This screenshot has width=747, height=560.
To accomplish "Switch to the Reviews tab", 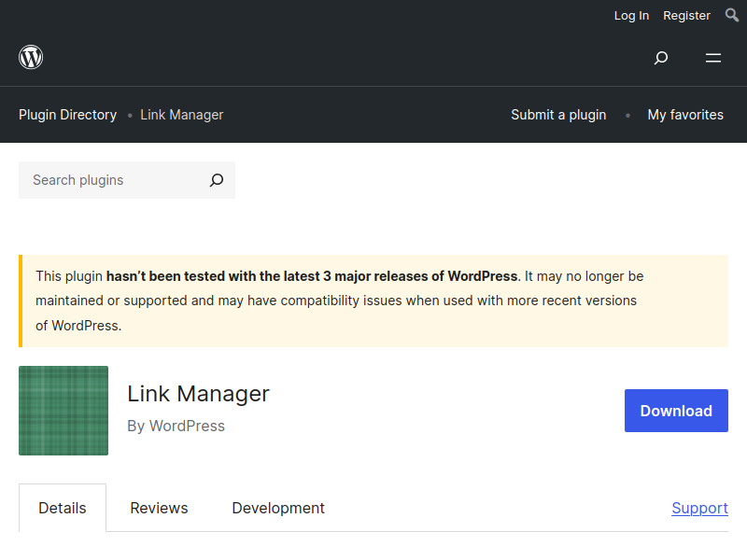I will click(159, 508).
